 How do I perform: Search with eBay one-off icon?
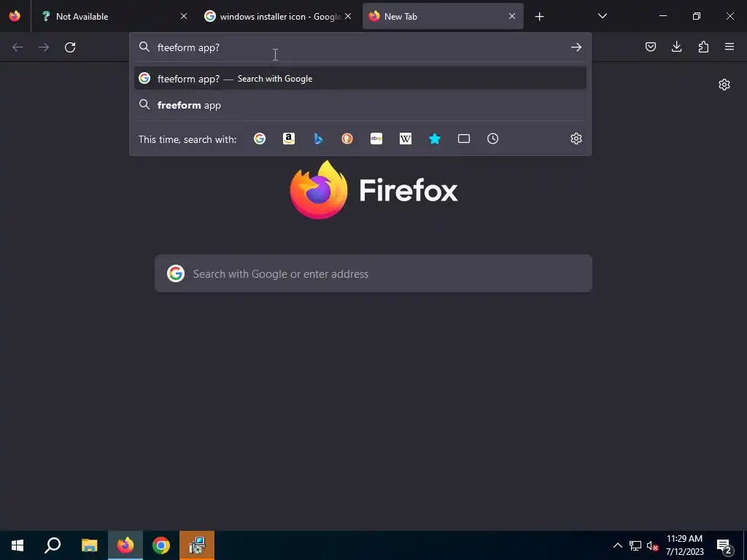(x=376, y=139)
